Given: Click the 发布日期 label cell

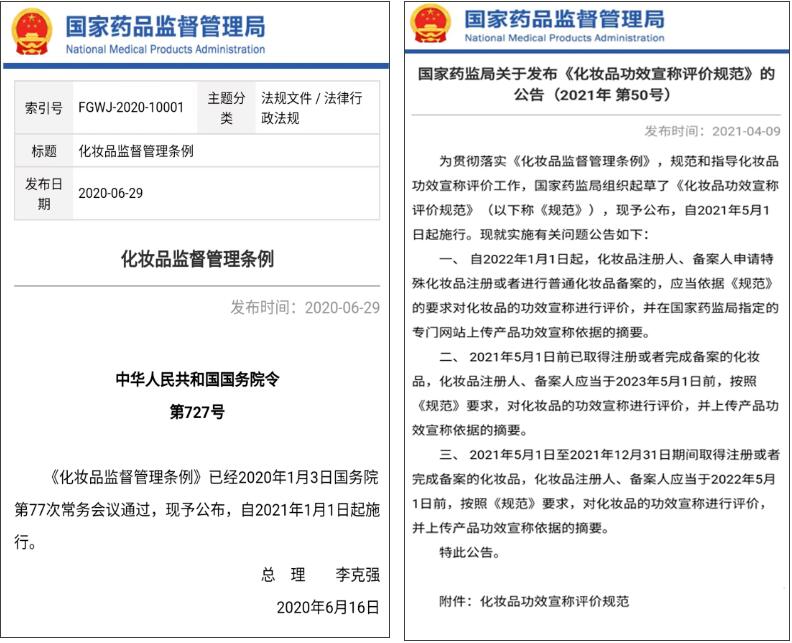Looking at the screenshot, I should (43, 193).
